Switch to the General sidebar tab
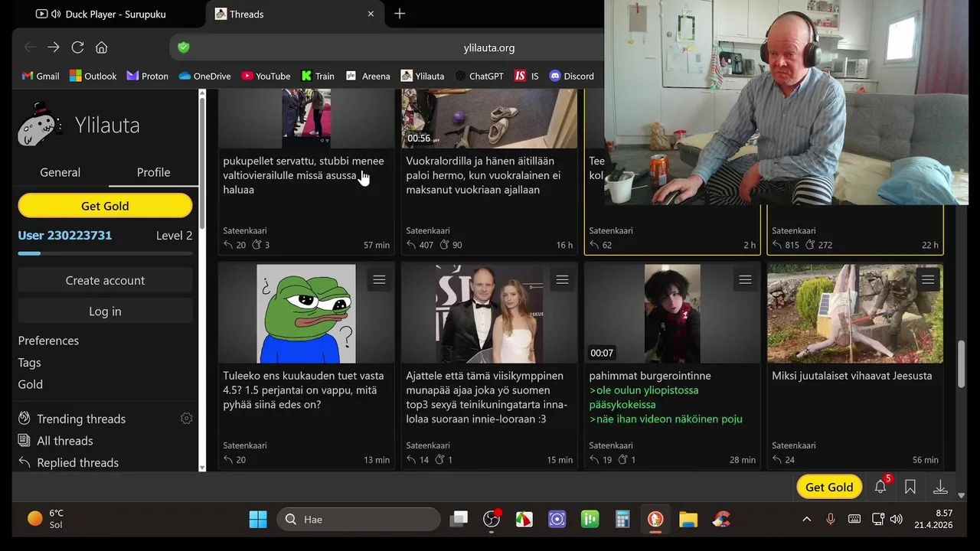980x551 pixels. click(x=60, y=172)
